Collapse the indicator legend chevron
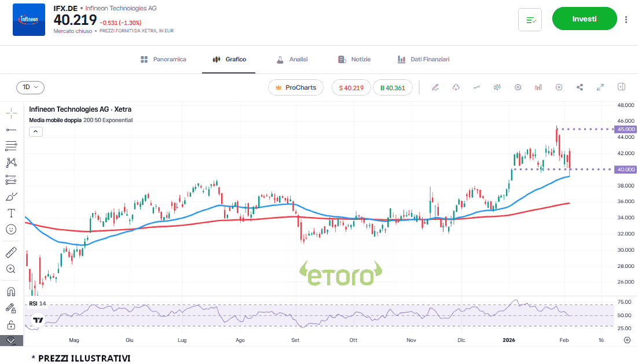 tap(35, 131)
